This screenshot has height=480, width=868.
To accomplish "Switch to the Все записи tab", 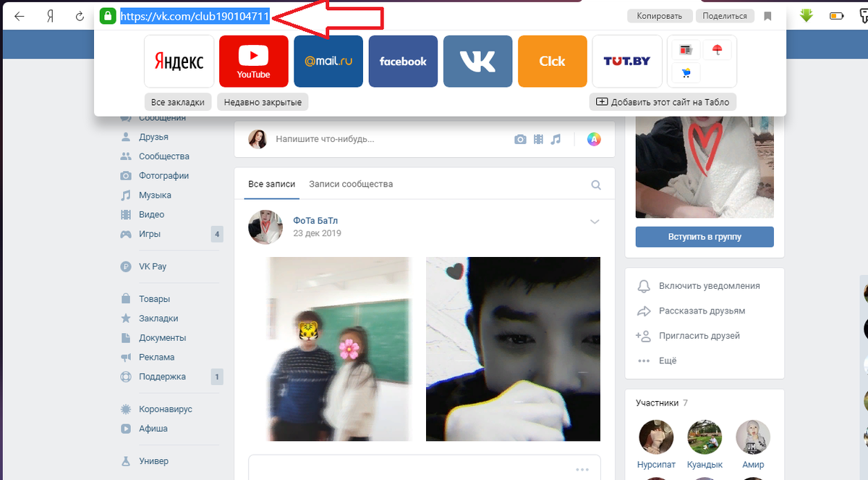I will click(272, 185).
